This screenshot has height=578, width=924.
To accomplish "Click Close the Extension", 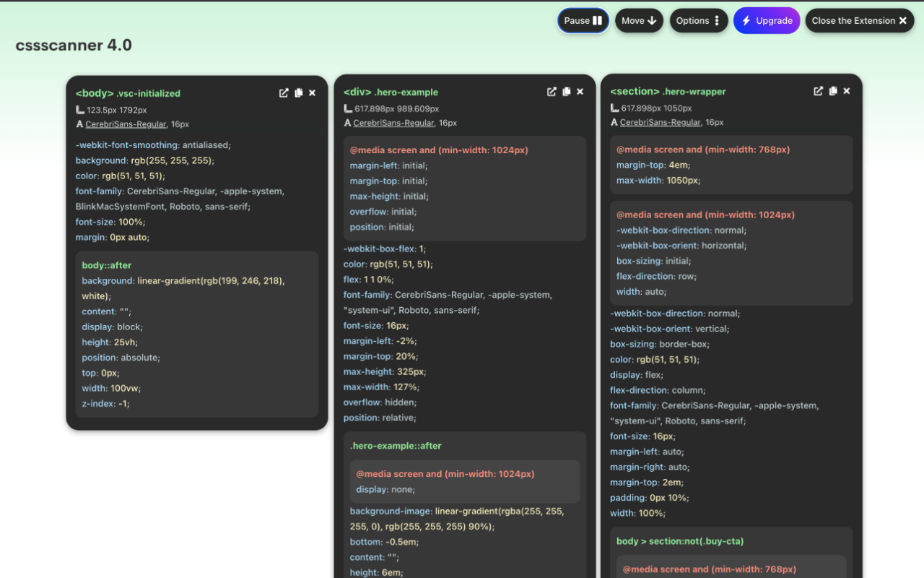I will pyautogui.click(x=859, y=20).
